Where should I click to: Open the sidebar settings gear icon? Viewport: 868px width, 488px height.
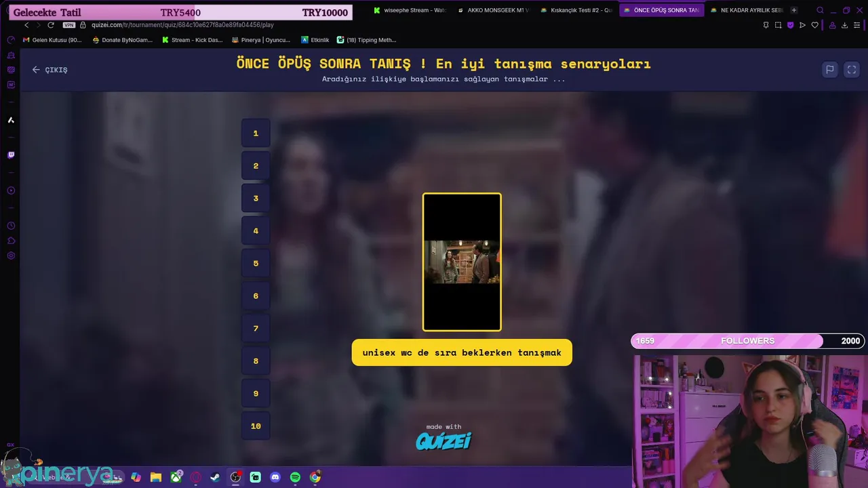coord(11,256)
